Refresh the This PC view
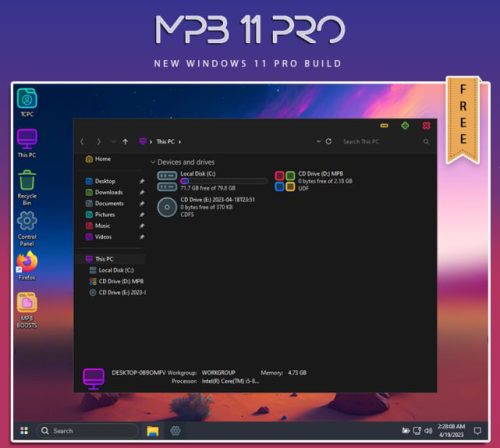The image size is (500, 448). pyautogui.click(x=329, y=141)
